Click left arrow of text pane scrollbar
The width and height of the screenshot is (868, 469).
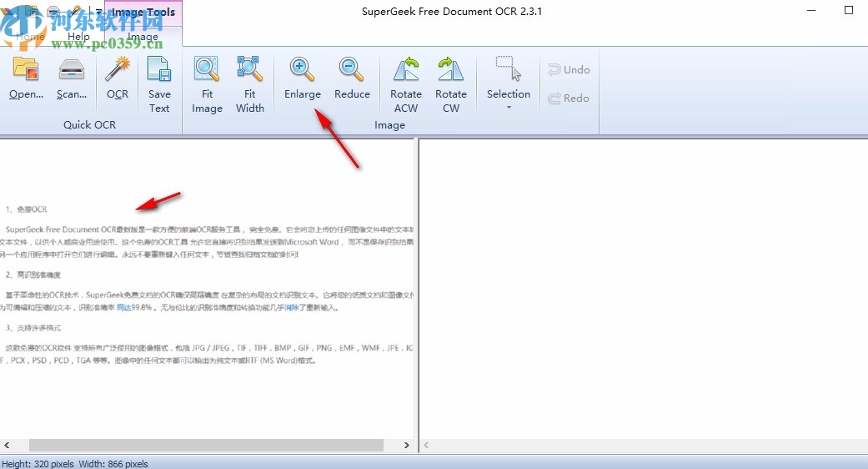click(426, 445)
